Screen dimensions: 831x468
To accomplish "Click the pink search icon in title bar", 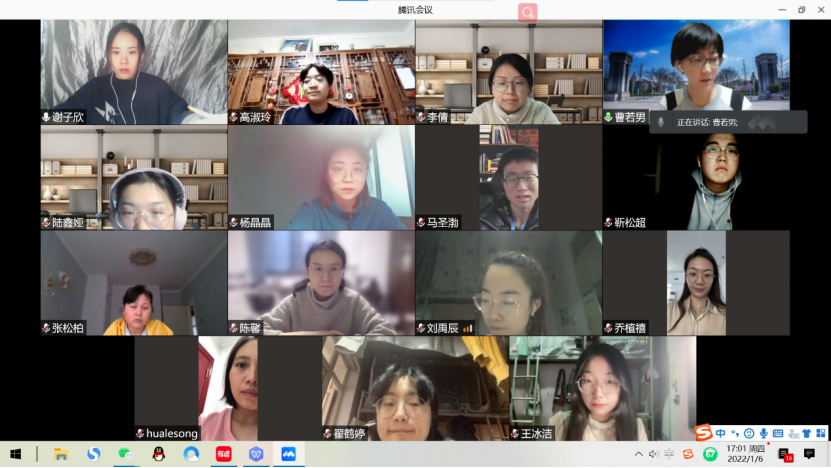I will click(x=527, y=12).
